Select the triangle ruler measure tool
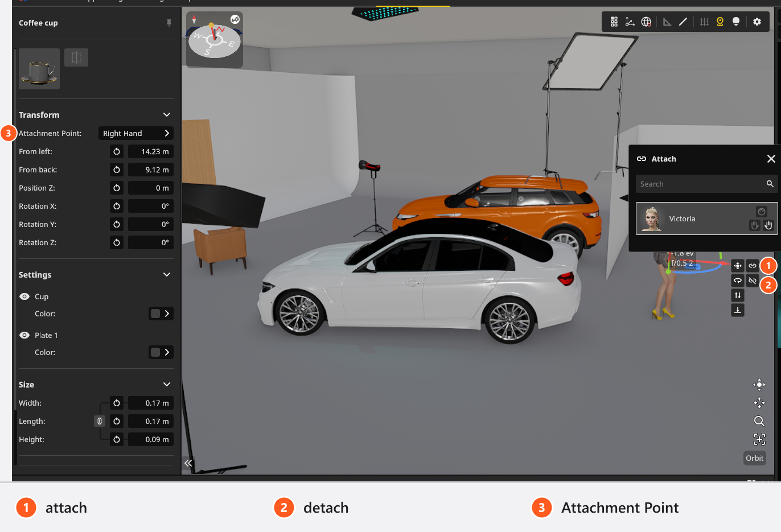Viewport: 781px width, 532px height. 667,22
